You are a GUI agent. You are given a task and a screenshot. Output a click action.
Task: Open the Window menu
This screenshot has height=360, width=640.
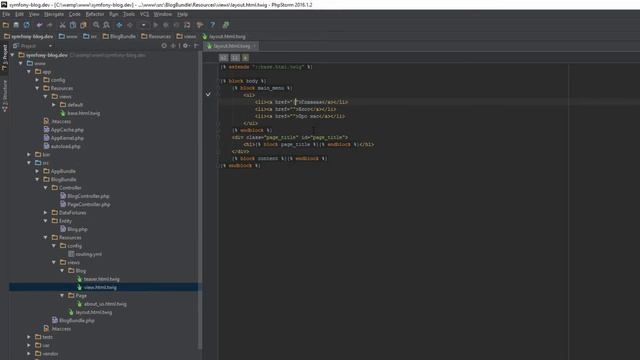163,14
